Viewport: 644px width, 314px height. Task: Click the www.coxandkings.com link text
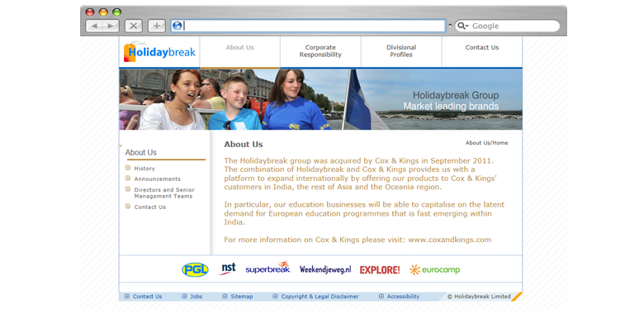coord(450,240)
